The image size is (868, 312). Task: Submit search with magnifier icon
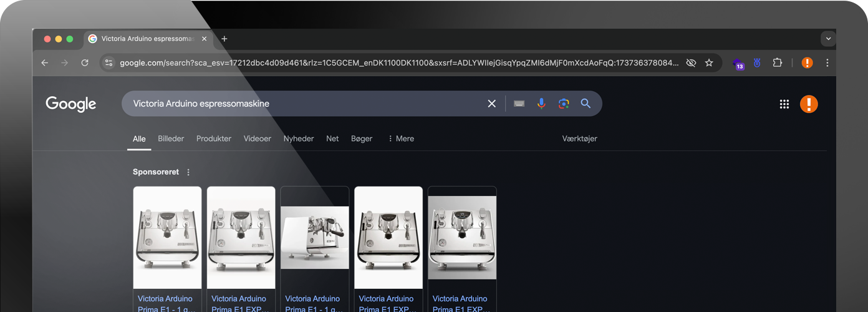(x=586, y=104)
